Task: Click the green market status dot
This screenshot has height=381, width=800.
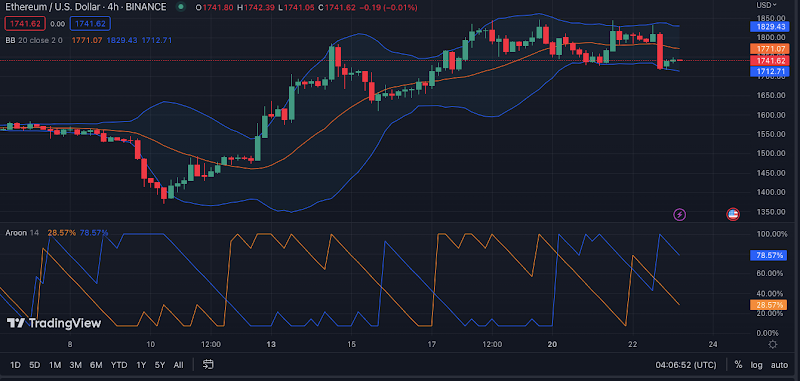Action: (x=180, y=7)
